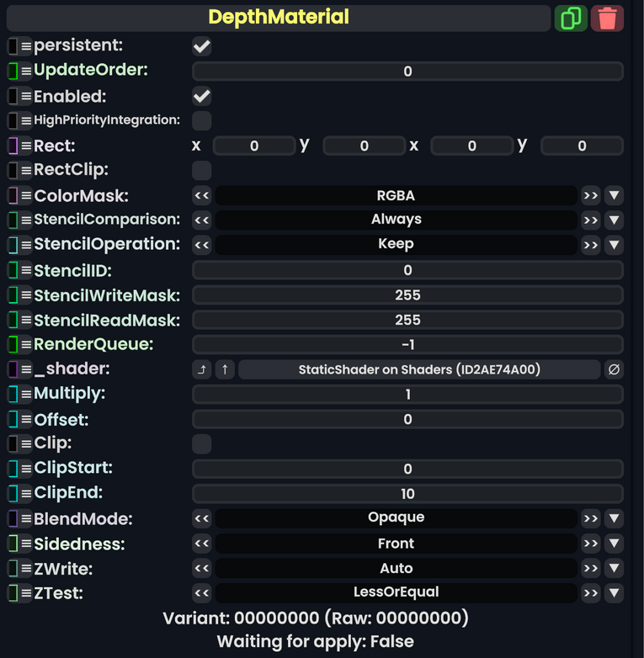Viewport: 644px width, 658px height.
Task: Clear the _shader reference with null button
Action: [614, 369]
